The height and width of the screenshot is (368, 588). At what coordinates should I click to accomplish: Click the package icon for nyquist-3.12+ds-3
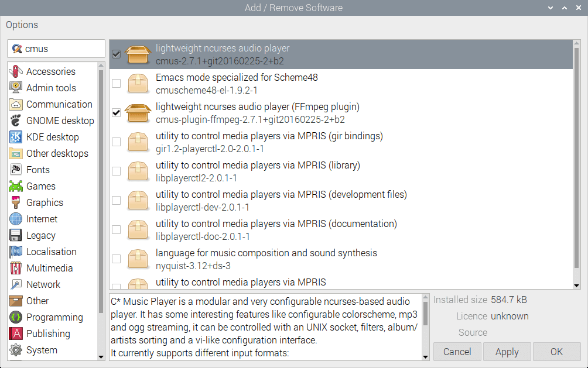click(138, 259)
